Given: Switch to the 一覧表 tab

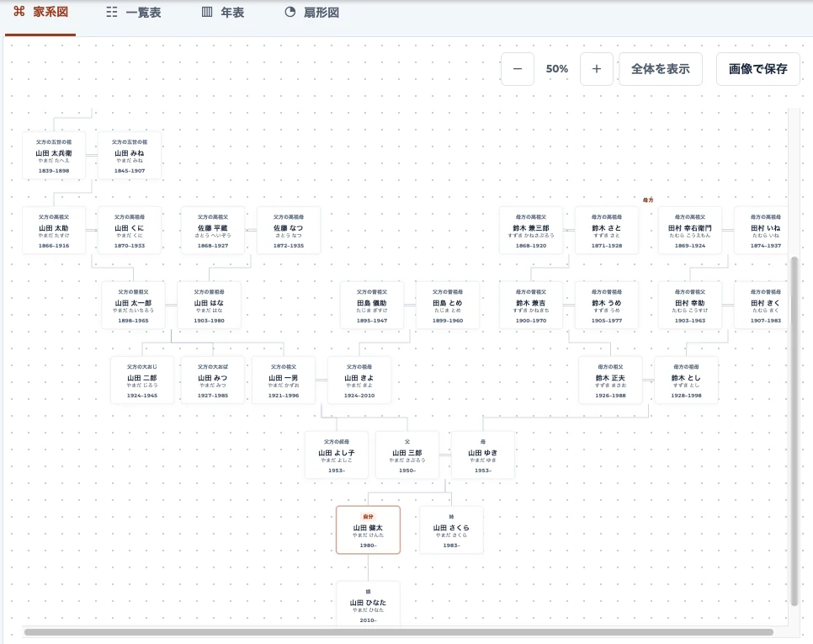Looking at the screenshot, I should point(133,13).
